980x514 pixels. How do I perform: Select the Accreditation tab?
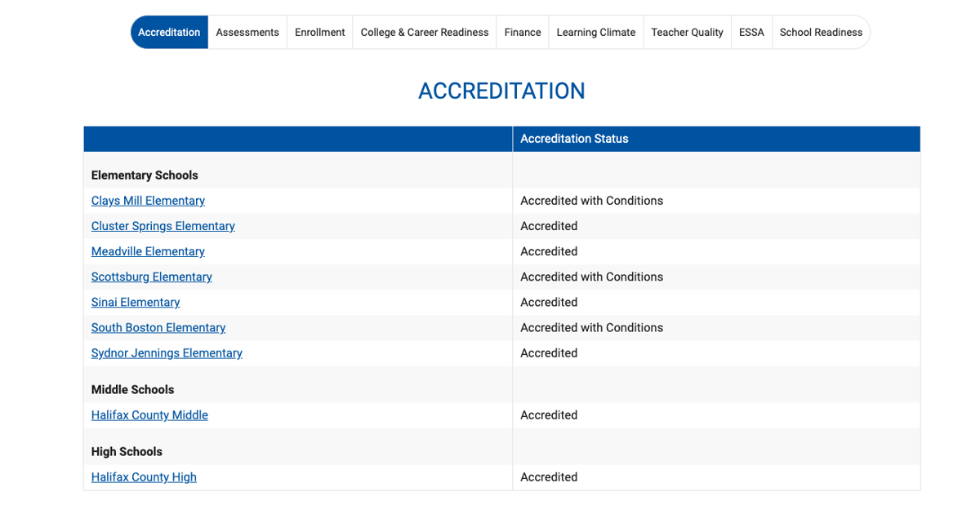point(169,33)
